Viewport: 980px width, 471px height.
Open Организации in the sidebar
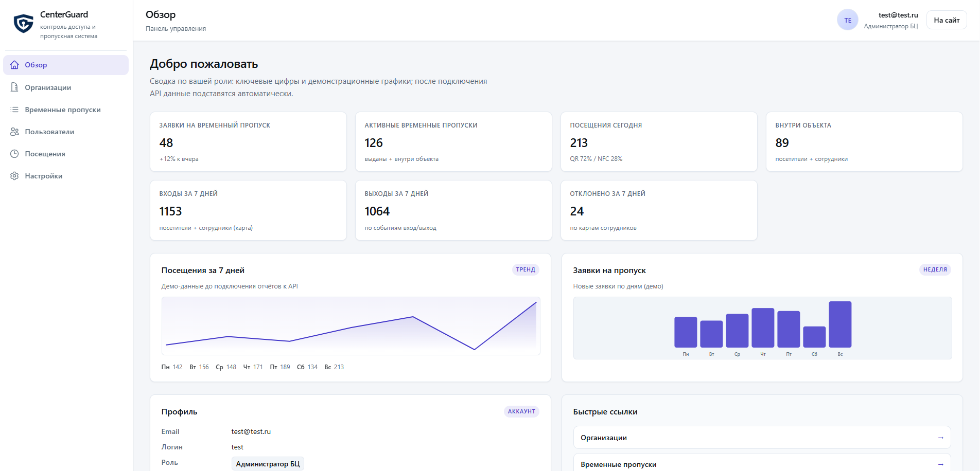point(66,87)
